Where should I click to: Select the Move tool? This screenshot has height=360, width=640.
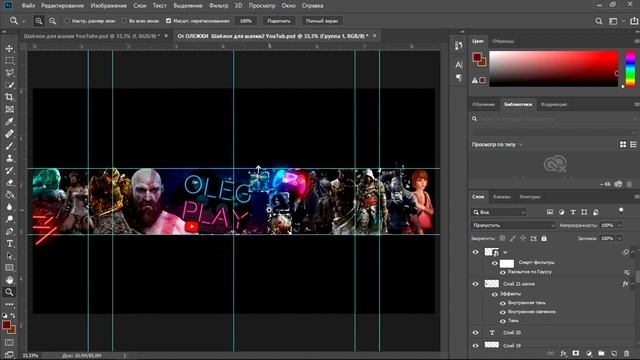point(9,48)
